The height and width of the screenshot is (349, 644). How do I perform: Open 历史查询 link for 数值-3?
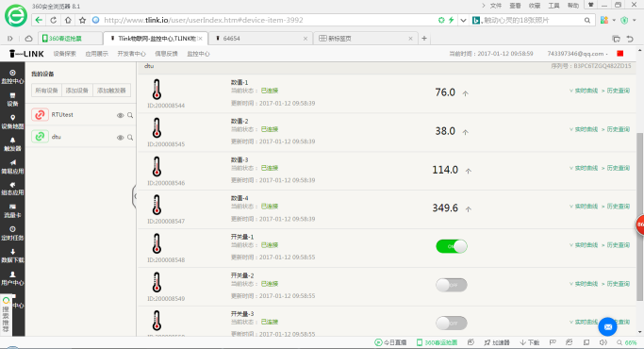tap(616, 168)
